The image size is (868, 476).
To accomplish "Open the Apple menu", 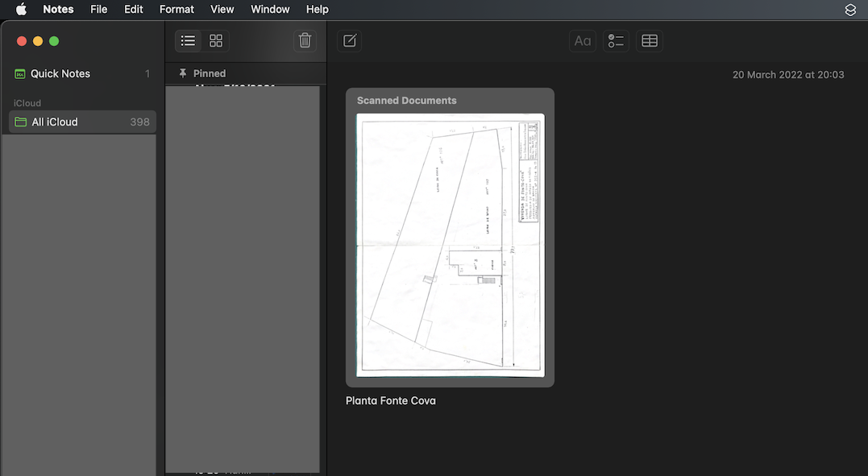I will 22,10.
